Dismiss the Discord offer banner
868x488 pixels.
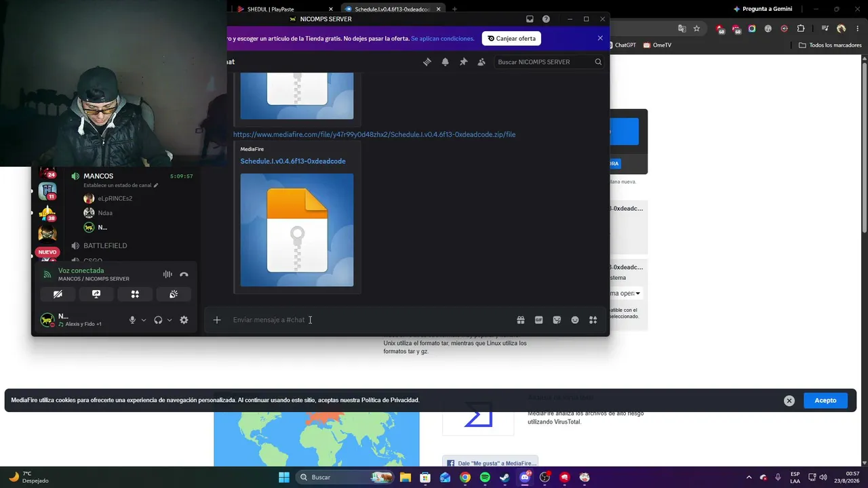600,38
